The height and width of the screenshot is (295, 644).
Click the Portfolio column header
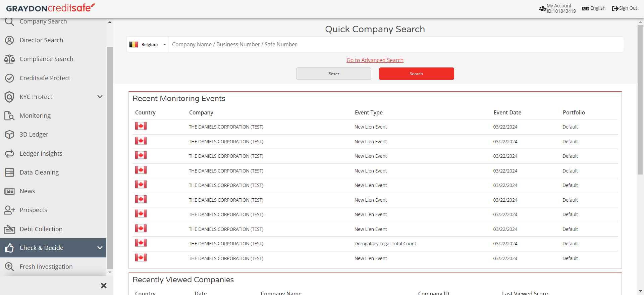click(574, 112)
